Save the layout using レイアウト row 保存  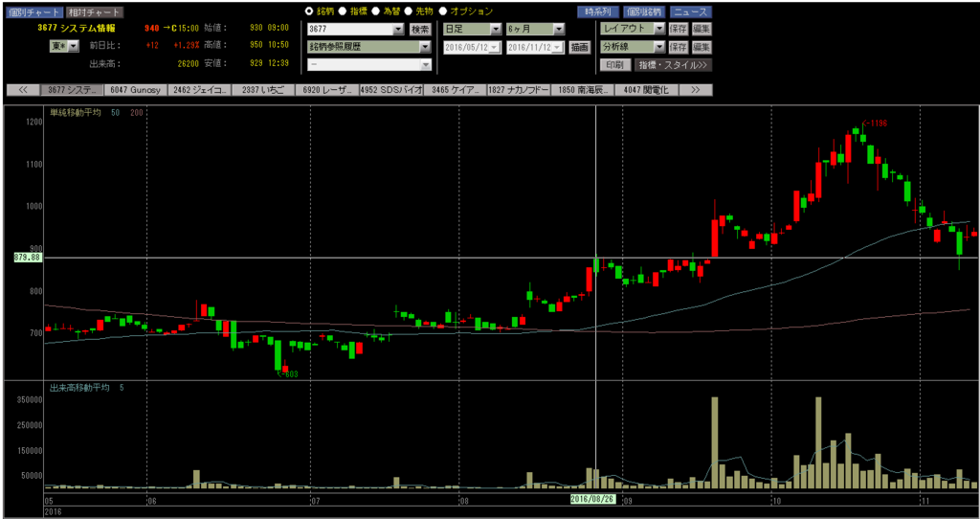(679, 29)
